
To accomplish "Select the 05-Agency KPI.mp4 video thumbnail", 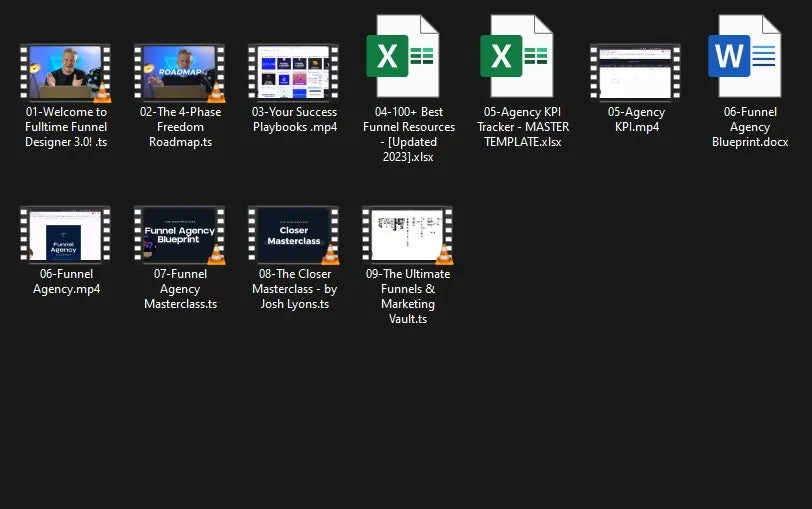I will tap(635, 72).
